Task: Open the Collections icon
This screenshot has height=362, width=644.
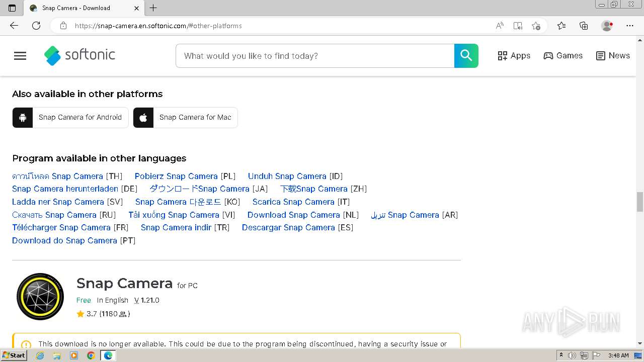Action: 584,26
